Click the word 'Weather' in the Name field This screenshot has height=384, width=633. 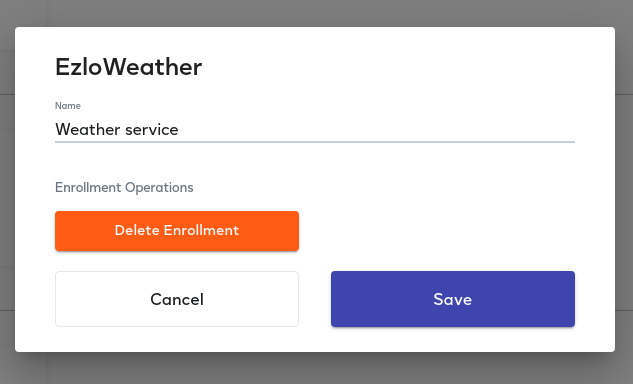88,130
